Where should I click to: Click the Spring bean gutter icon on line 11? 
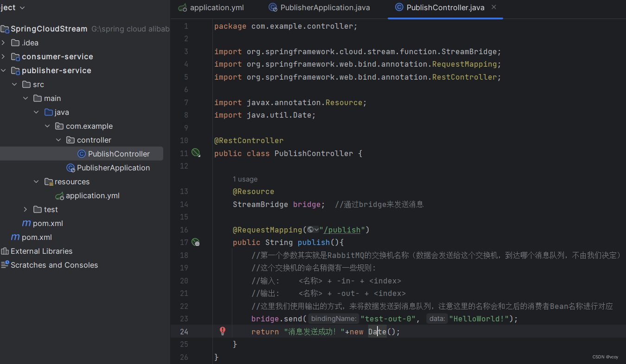coord(196,153)
